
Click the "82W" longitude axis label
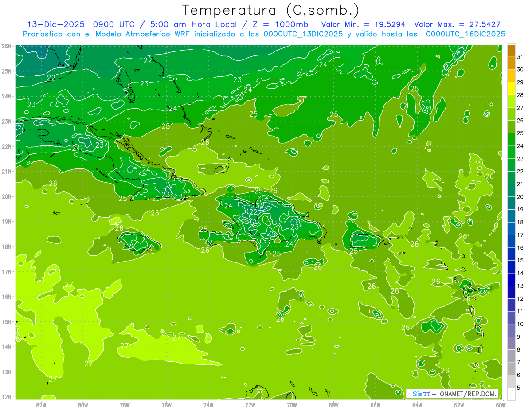(x=41, y=405)
